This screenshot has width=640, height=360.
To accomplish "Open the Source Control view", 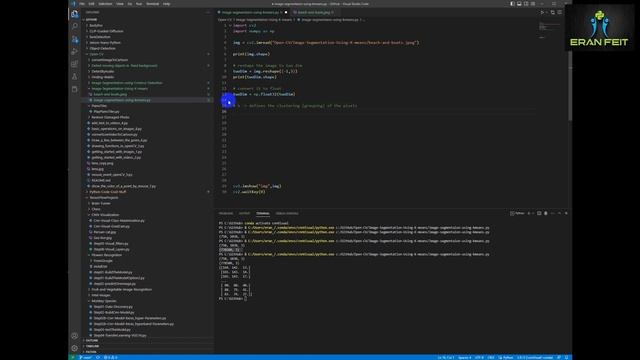I will [x=75, y=39].
